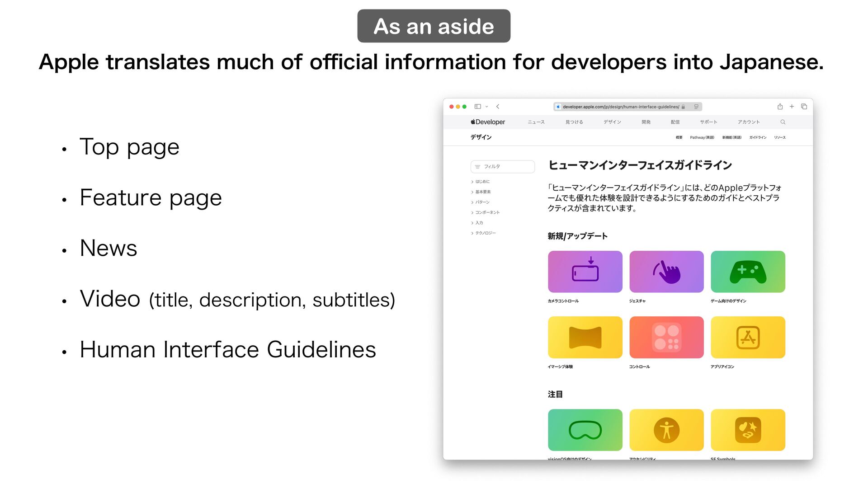Click the Apple Developer logo

click(x=488, y=122)
